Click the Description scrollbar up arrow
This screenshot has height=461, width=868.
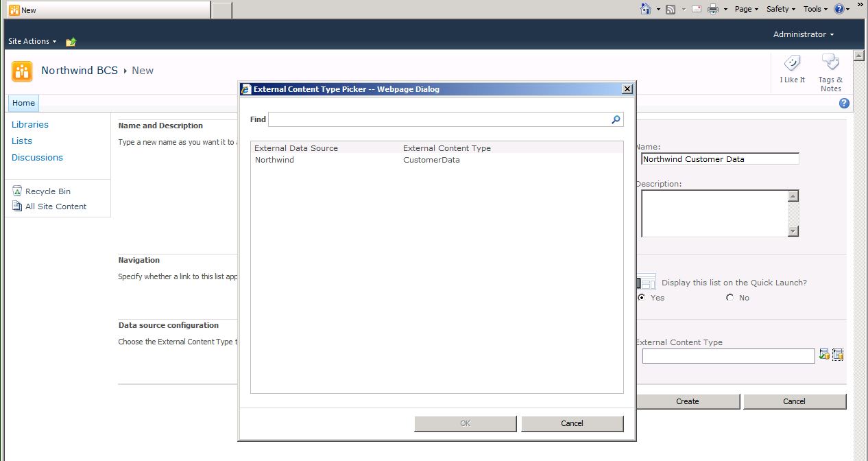coord(793,196)
